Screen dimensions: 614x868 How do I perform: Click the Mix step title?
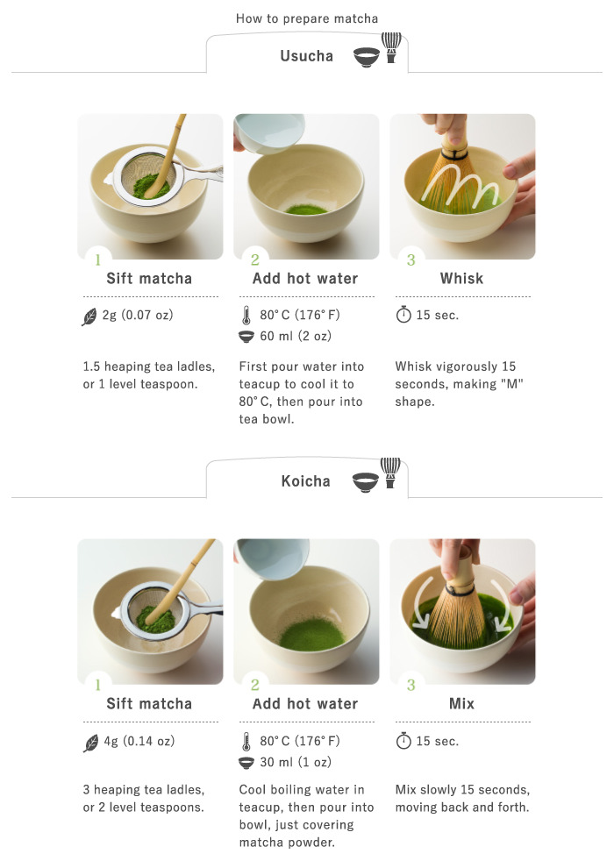tap(461, 703)
